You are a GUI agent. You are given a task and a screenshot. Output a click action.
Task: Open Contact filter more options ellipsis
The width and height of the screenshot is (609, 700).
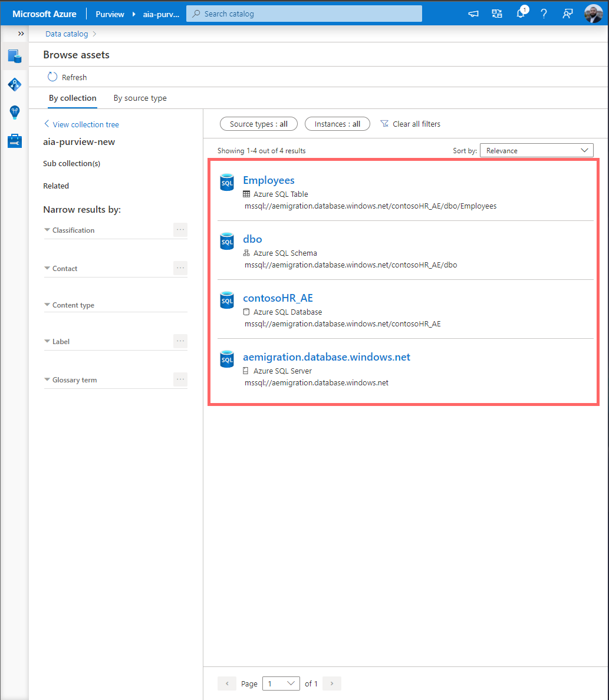(180, 268)
